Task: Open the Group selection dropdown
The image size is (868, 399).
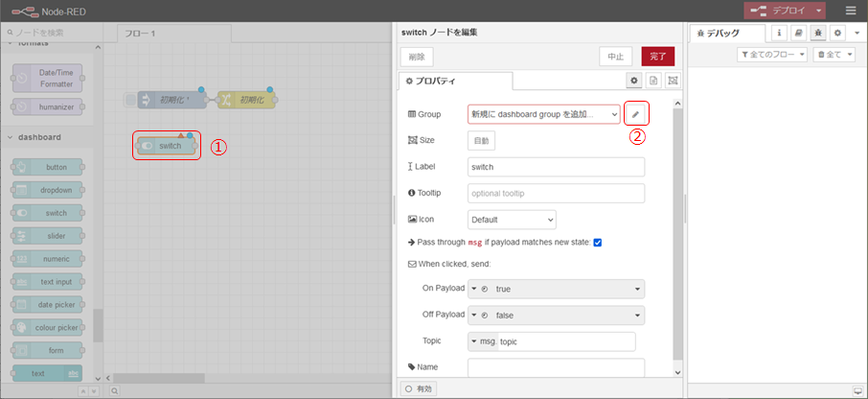Action: [x=543, y=114]
